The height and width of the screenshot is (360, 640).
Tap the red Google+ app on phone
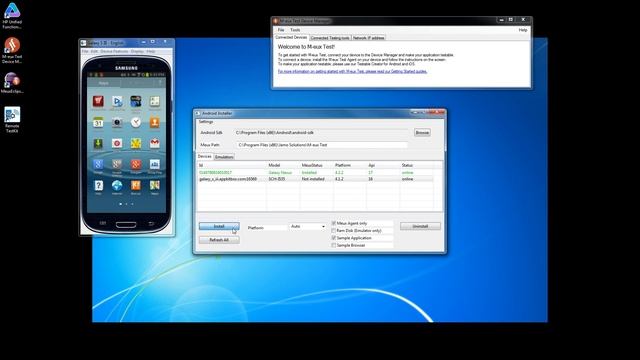[x=136, y=164]
